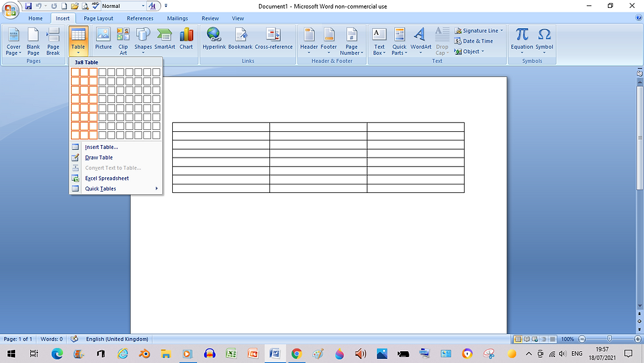This screenshot has height=363, width=644.
Task: Open Excel from taskbar
Action: click(x=231, y=354)
